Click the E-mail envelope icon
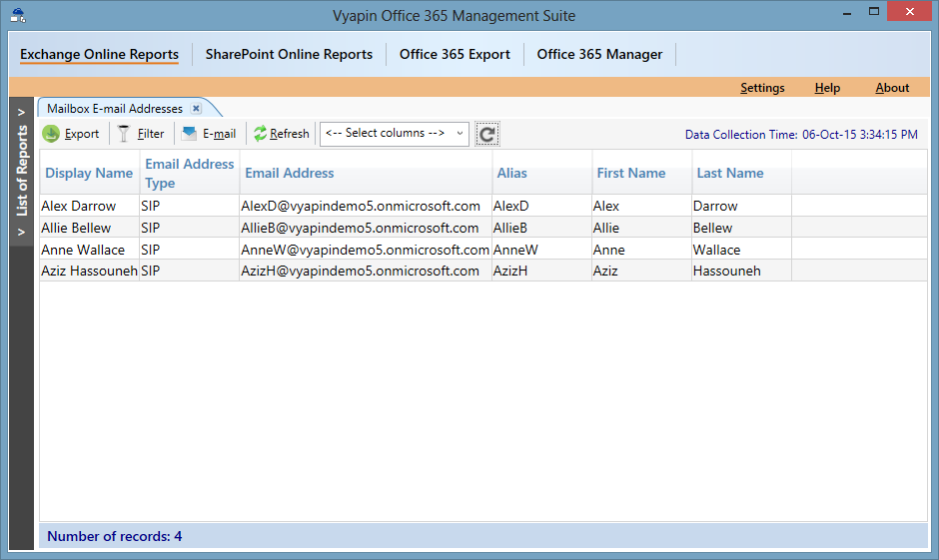 pos(189,133)
